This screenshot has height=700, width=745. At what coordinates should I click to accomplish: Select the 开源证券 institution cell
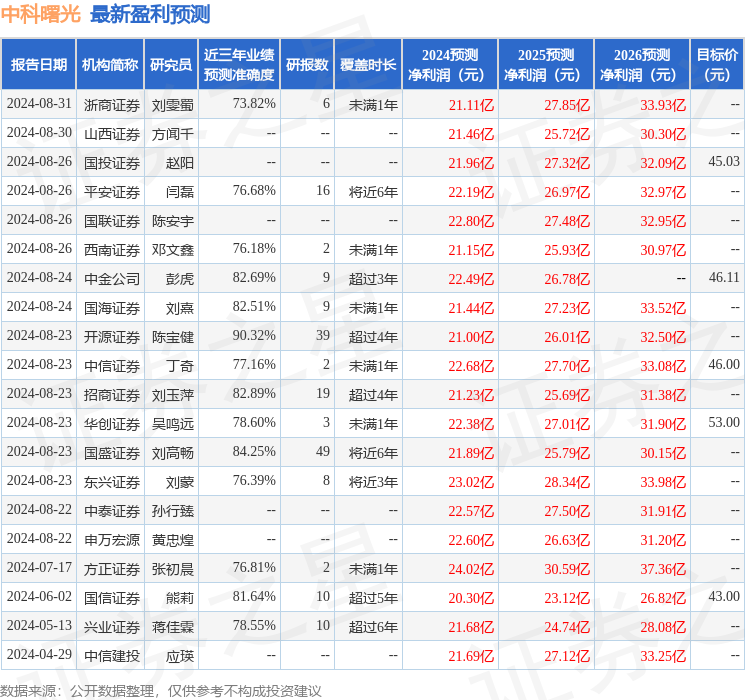[112, 337]
